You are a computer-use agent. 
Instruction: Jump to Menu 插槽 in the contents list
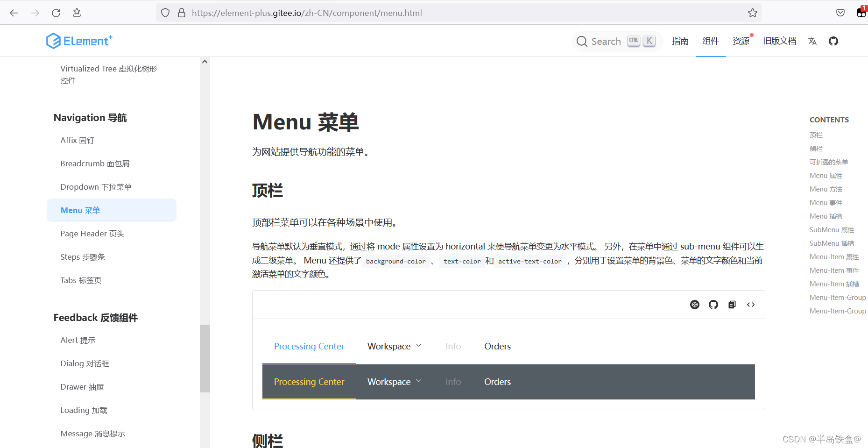click(x=826, y=216)
